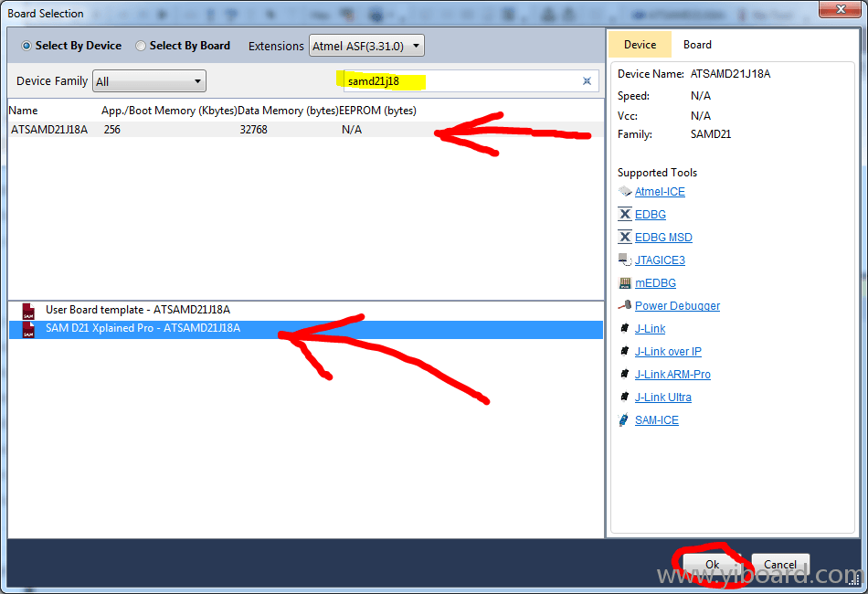Open the J-Link Ultra link

pyautogui.click(x=663, y=397)
